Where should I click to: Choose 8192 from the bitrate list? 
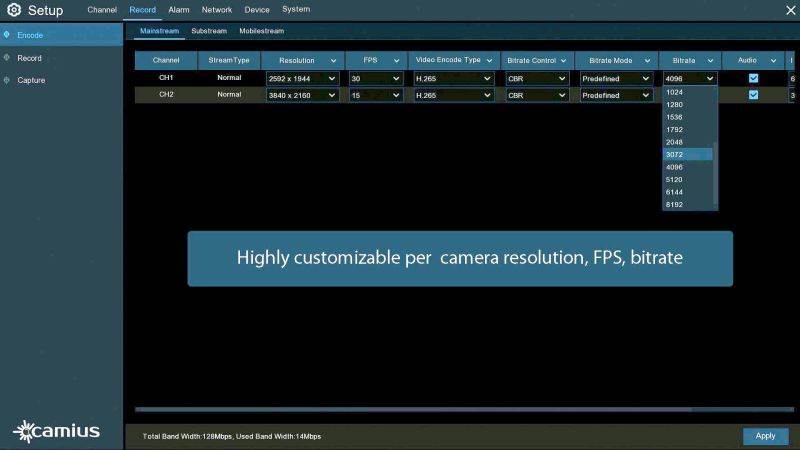pos(675,203)
